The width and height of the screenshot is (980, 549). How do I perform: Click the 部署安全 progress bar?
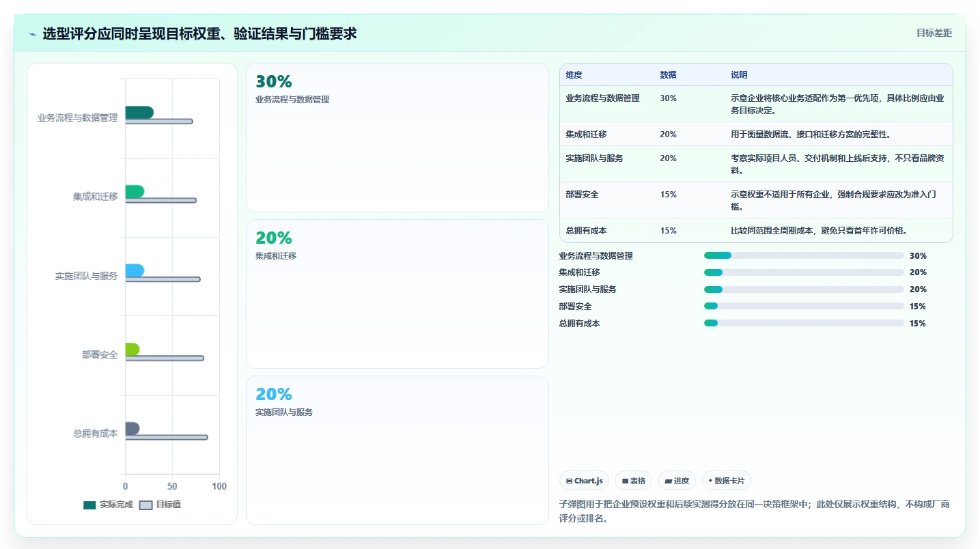click(x=804, y=306)
